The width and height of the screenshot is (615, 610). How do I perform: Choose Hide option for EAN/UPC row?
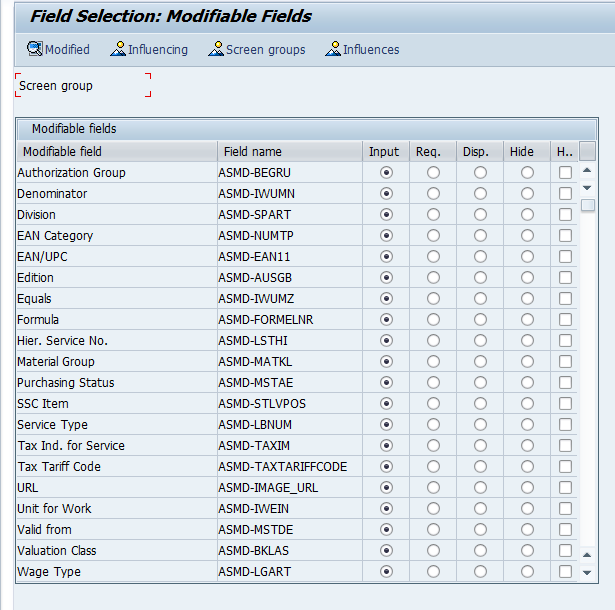point(527,257)
